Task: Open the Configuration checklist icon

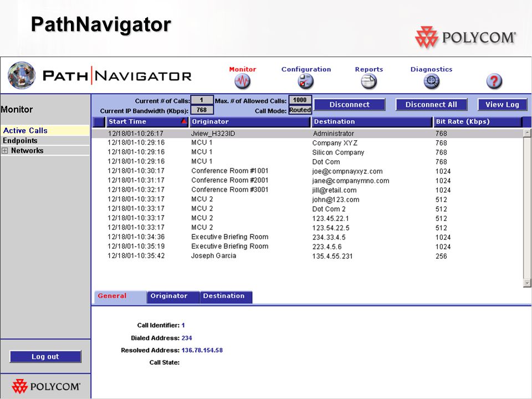Action: click(x=305, y=81)
